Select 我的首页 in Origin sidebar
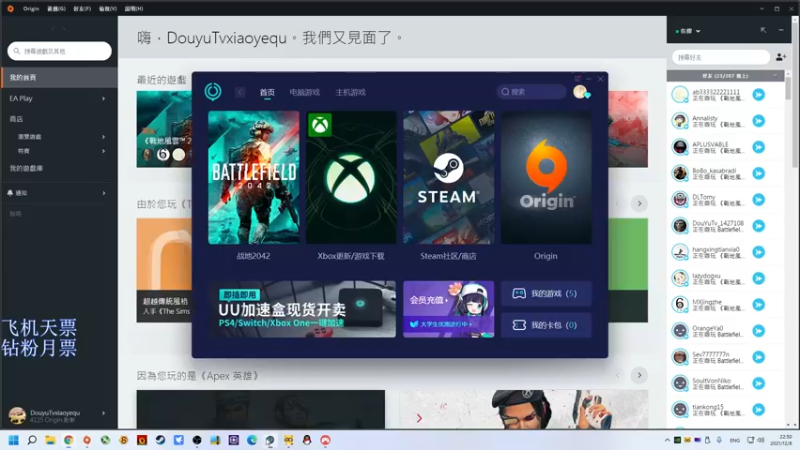The height and width of the screenshot is (450, 800). tap(59, 78)
